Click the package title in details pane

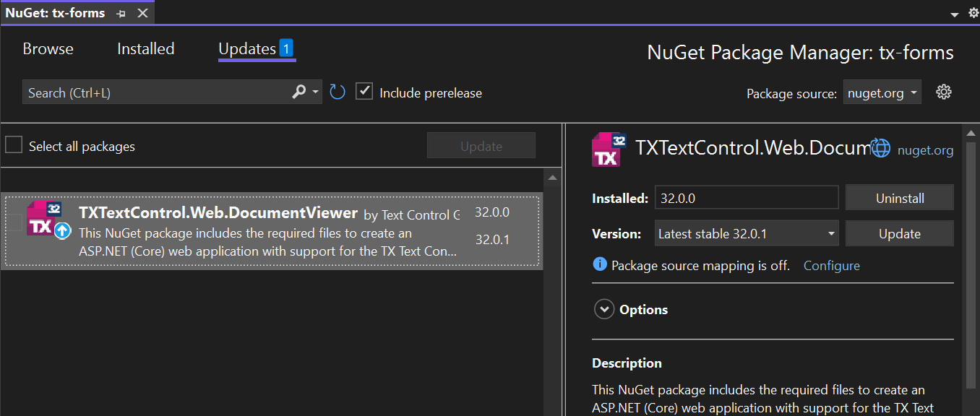click(x=752, y=147)
